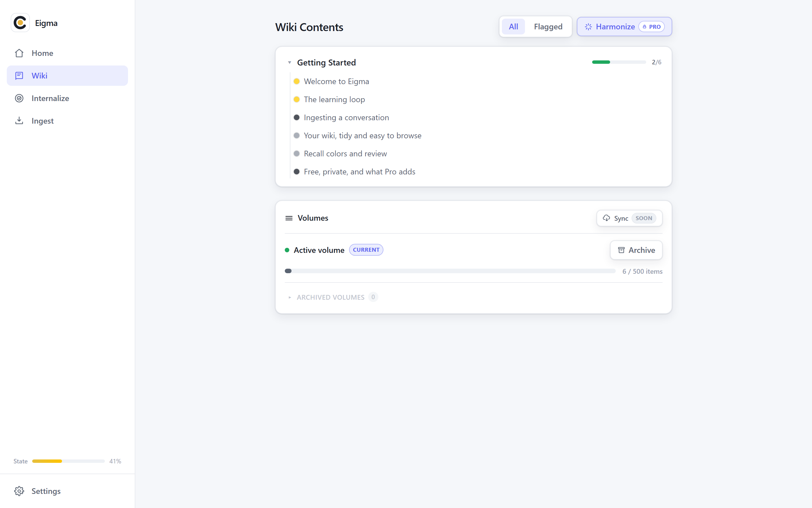812x508 pixels.
Task: Click gray dot beside Your wiki, tidy
Action: 297,135
